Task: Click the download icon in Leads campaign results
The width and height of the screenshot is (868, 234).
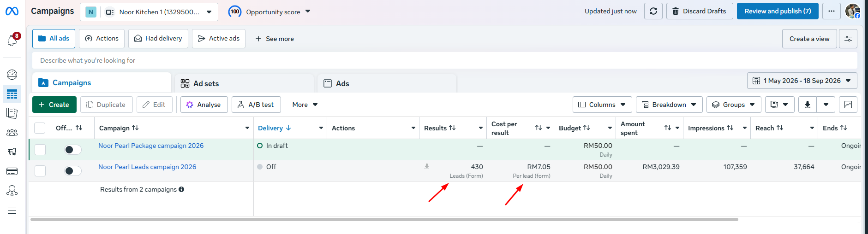Action: tap(427, 167)
